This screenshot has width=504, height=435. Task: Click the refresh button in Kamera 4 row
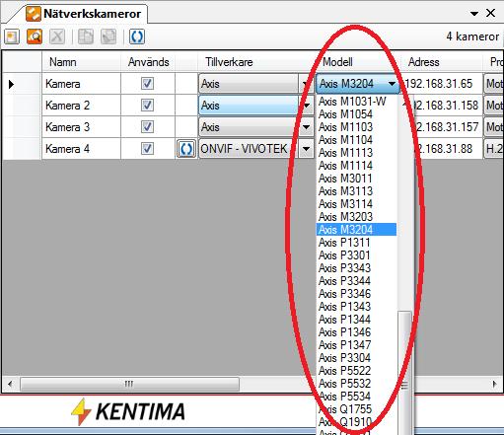click(x=186, y=149)
